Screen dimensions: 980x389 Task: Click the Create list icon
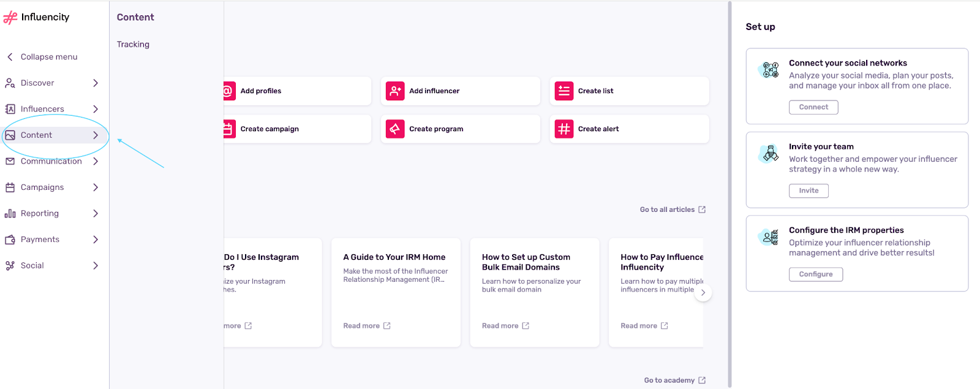(x=563, y=91)
